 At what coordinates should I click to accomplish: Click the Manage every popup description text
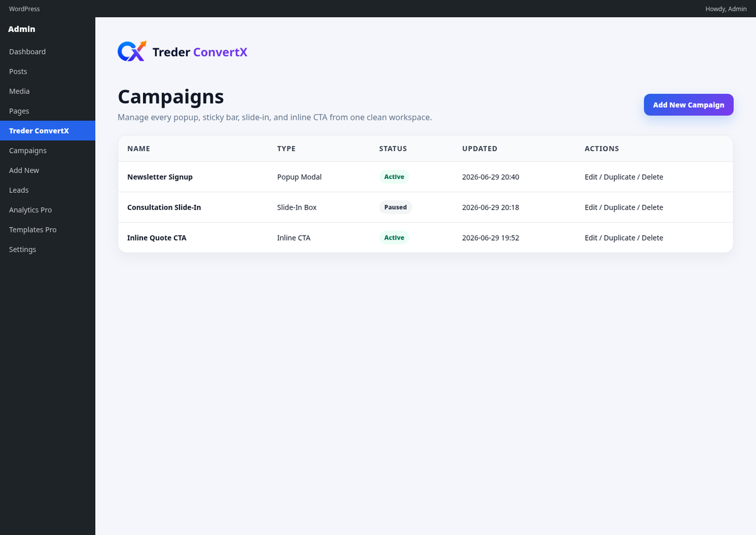coord(275,117)
